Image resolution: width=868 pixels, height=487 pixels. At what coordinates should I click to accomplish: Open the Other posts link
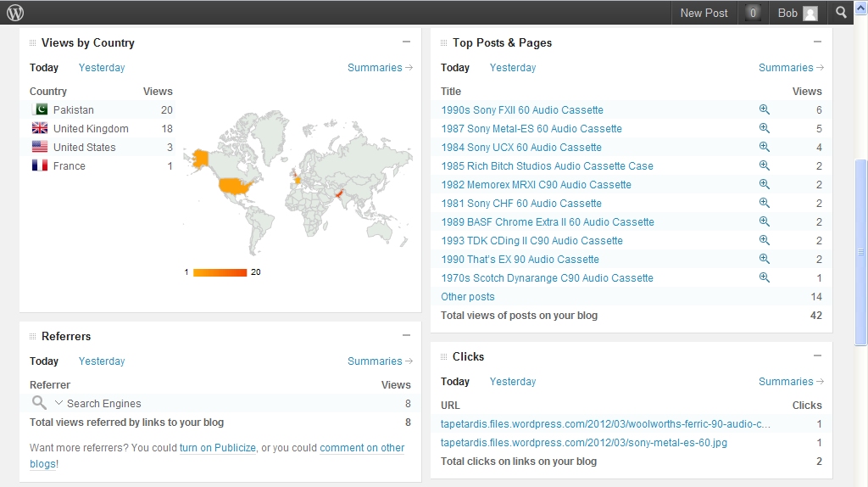pos(468,296)
